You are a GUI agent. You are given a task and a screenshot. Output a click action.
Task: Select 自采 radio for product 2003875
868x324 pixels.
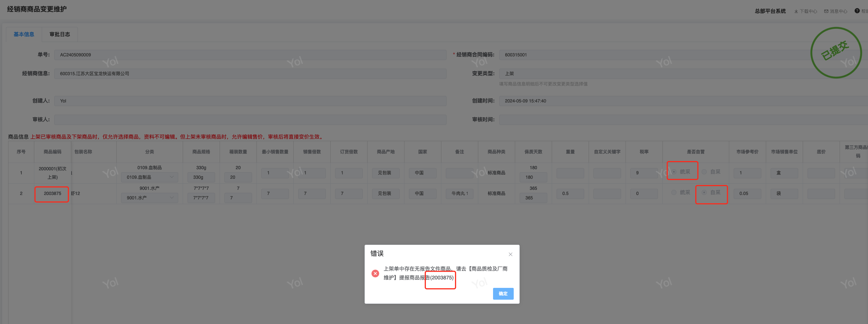tap(704, 192)
